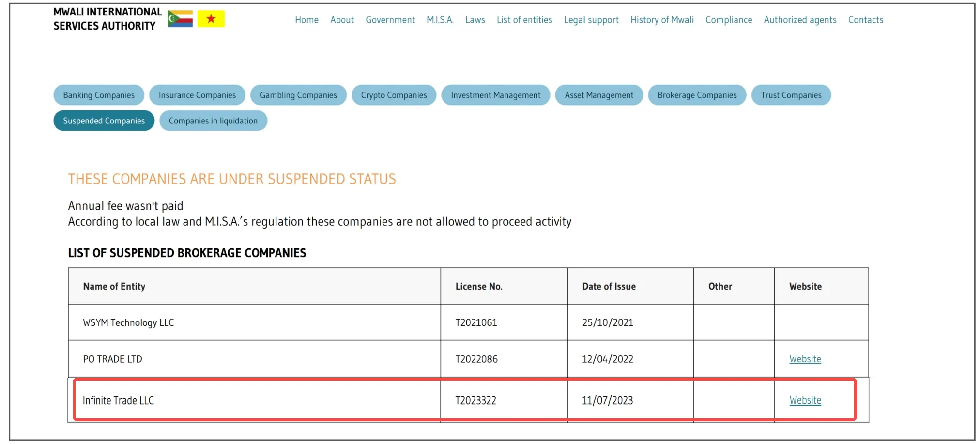View Brokerage Companies list
This screenshot has height=444, width=980.
click(x=697, y=95)
